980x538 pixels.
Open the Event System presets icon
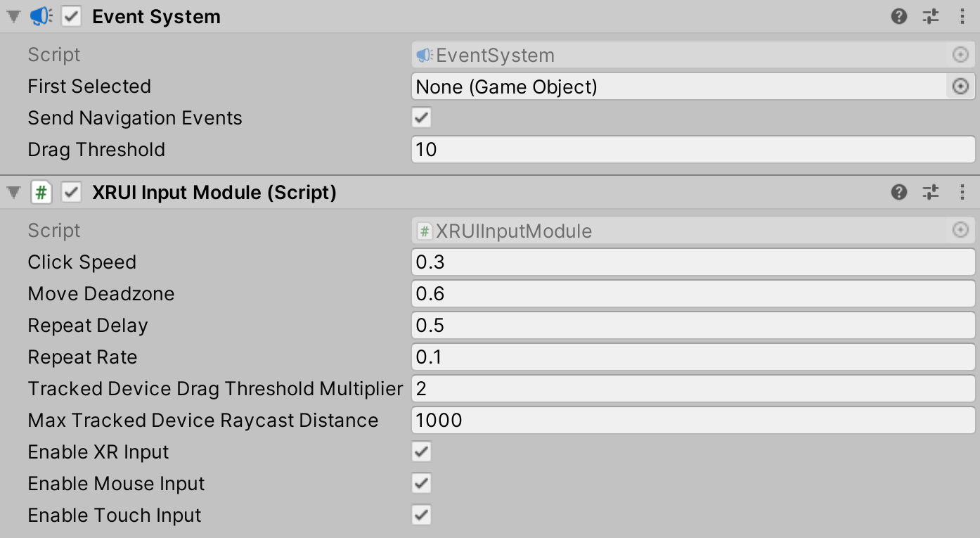coord(931,16)
